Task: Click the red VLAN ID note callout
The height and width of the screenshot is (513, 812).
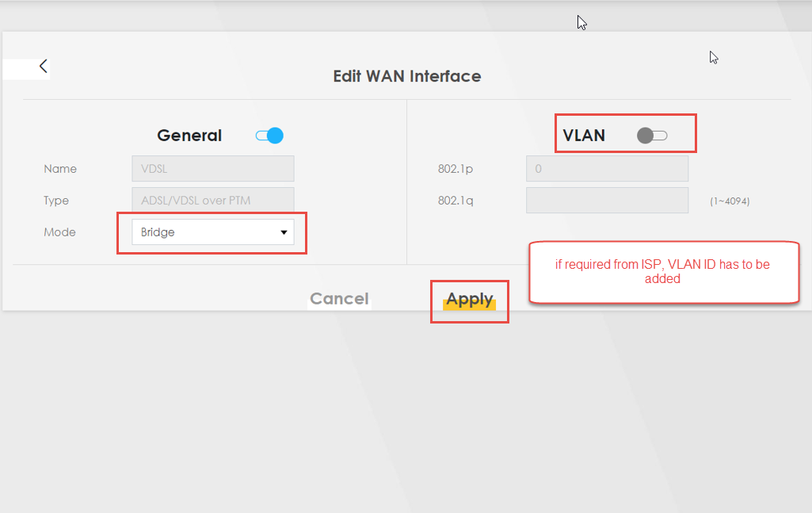Action: click(663, 272)
